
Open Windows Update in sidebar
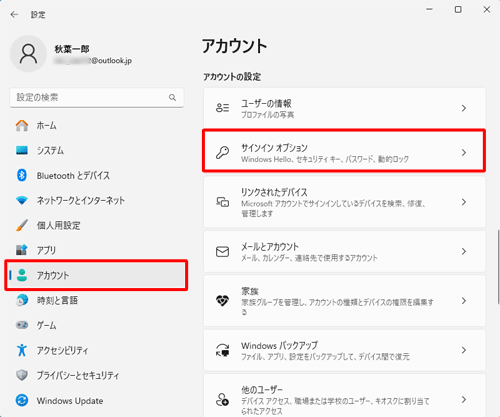click(x=97, y=400)
